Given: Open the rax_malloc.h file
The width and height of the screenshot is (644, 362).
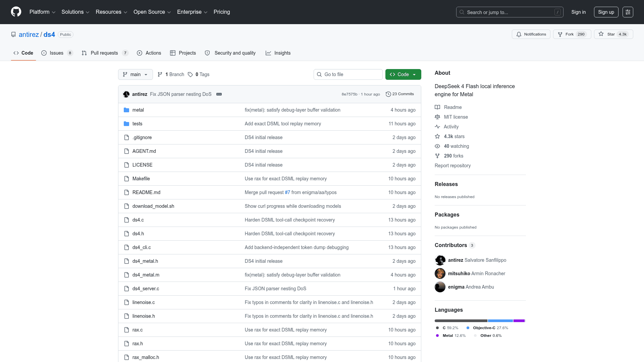Looking at the screenshot, I should coord(146,357).
